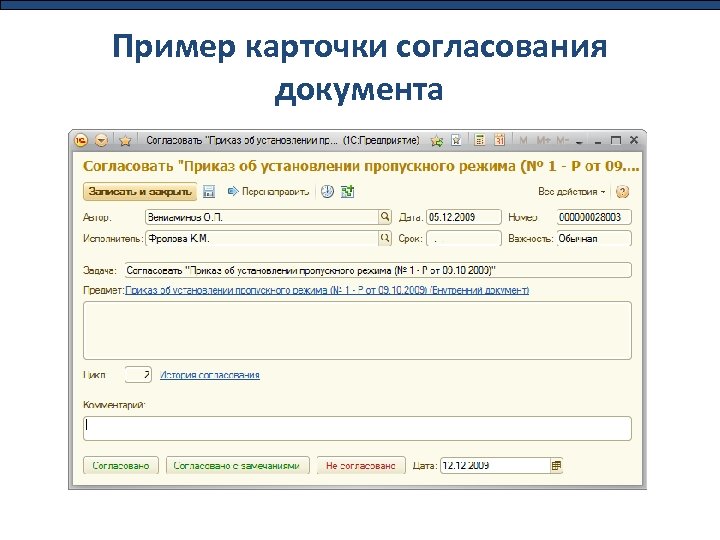
Task: Maximize the 1C window
Action: point(616,141)
